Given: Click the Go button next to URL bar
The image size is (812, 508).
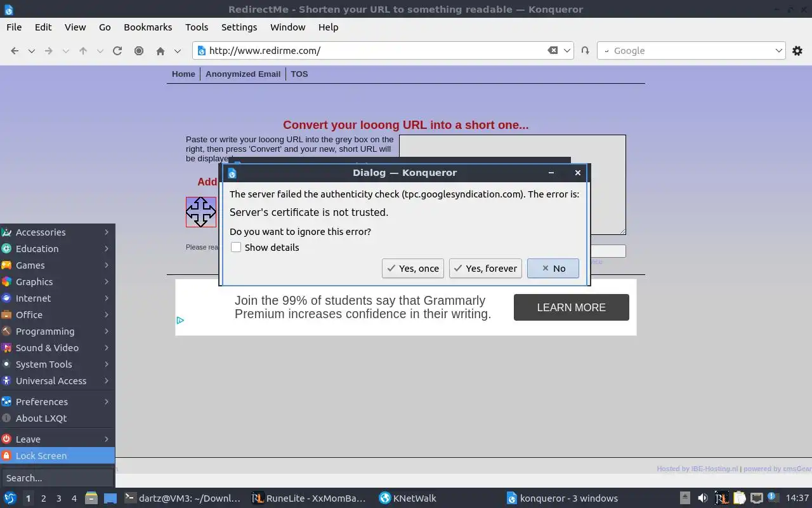Looking at the screenshot, I should pos(585,51).
